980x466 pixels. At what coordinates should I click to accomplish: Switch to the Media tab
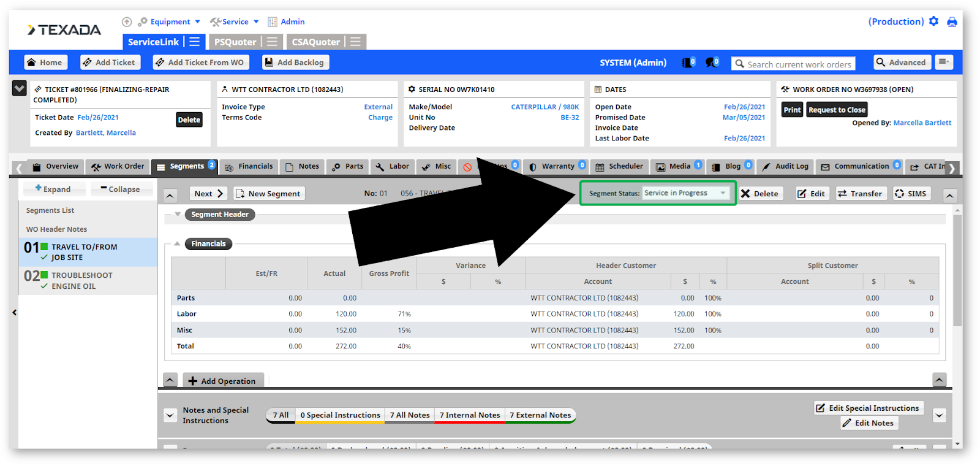coord(678,167)
